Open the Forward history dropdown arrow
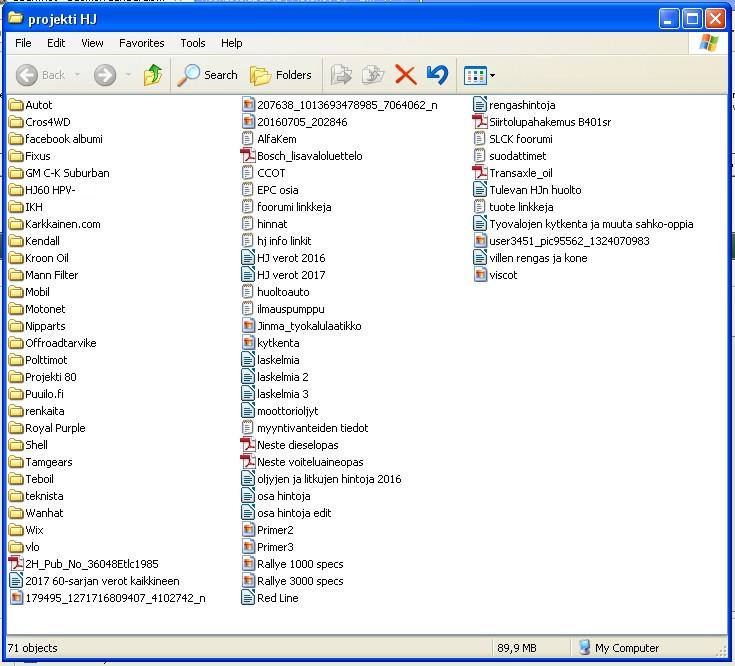The height and width of the screenshot is (666, 735). pos(128,75)
